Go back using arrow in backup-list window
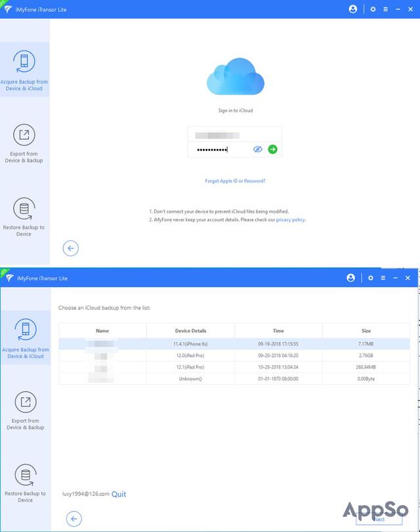Image resolution: width=420 pixels, height=532 pixels. (74, 518)
